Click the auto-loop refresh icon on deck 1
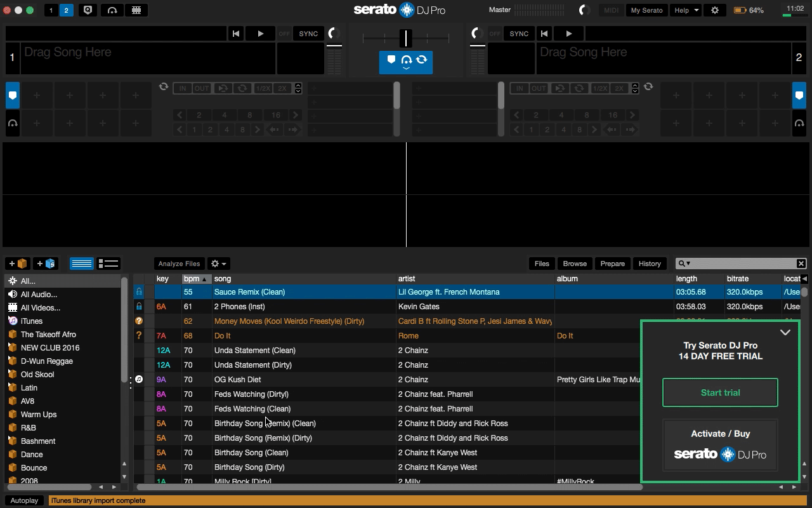Screen dimensions: 812x508 click(164, 88)
